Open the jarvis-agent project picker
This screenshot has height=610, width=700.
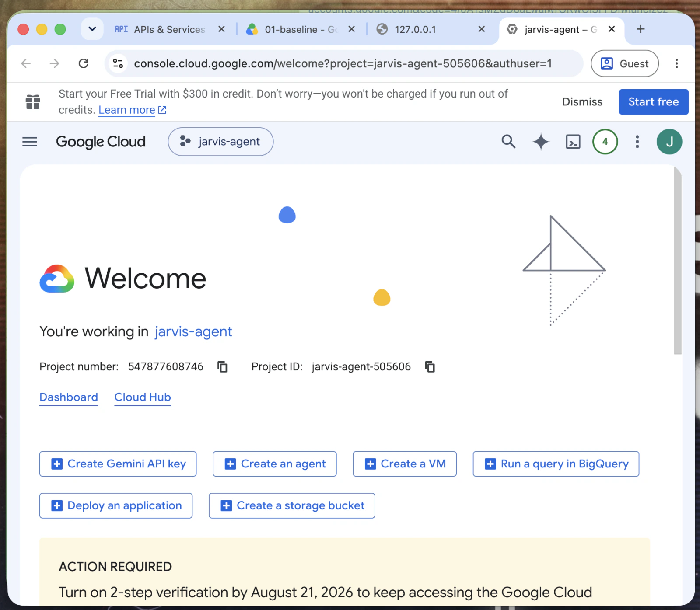pyautogui.click(x=220, y=142)
